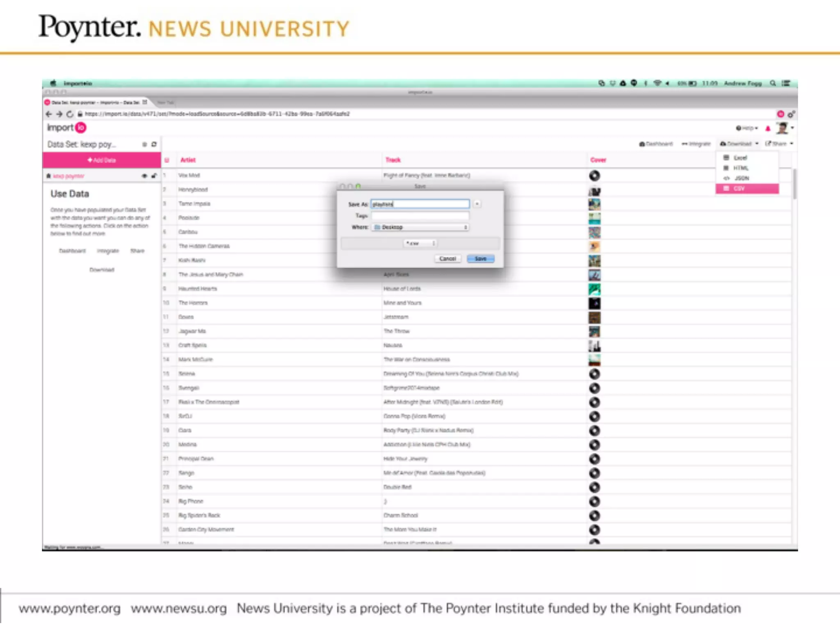This screenshot has width=840, height=630.
Task: Click the Save button in dialog
Action: [480, 259]
